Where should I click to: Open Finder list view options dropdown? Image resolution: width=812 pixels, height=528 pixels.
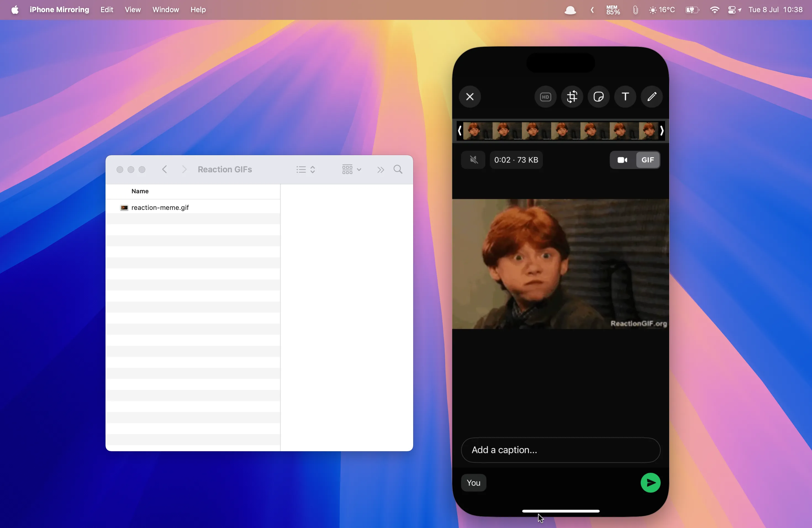(306, 170)
